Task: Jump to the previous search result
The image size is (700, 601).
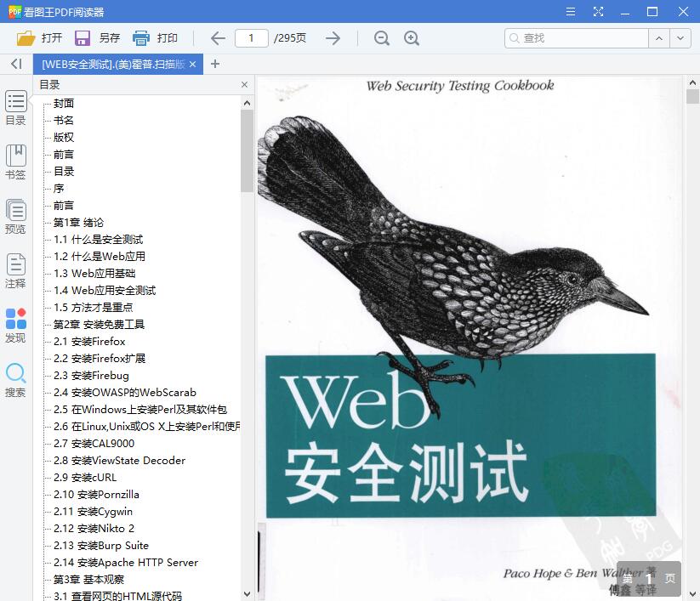Action: 659,38
